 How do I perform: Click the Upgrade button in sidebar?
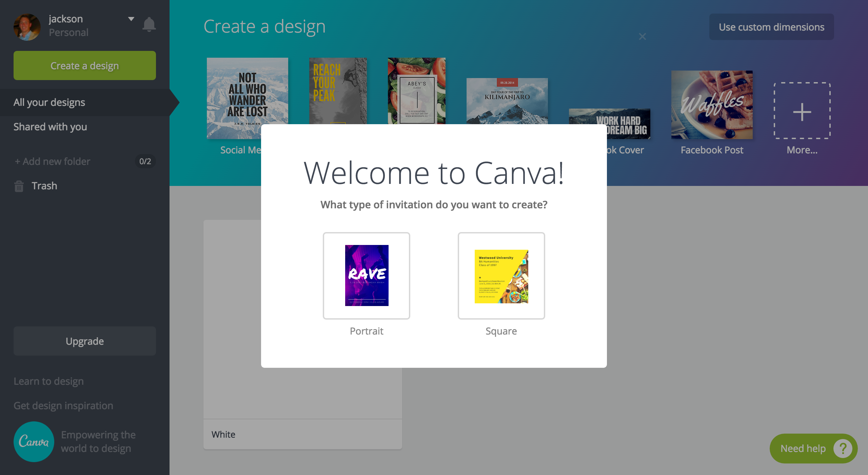(x=84, y=340)
